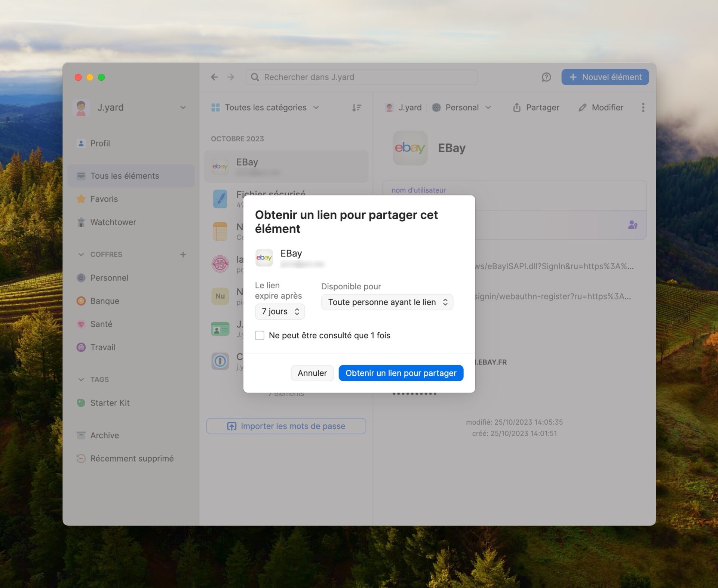Image resolution: width=718 pixels, height=588 pixels.
Task: Click the 1Password account item icon
Action: coord(220,361)
